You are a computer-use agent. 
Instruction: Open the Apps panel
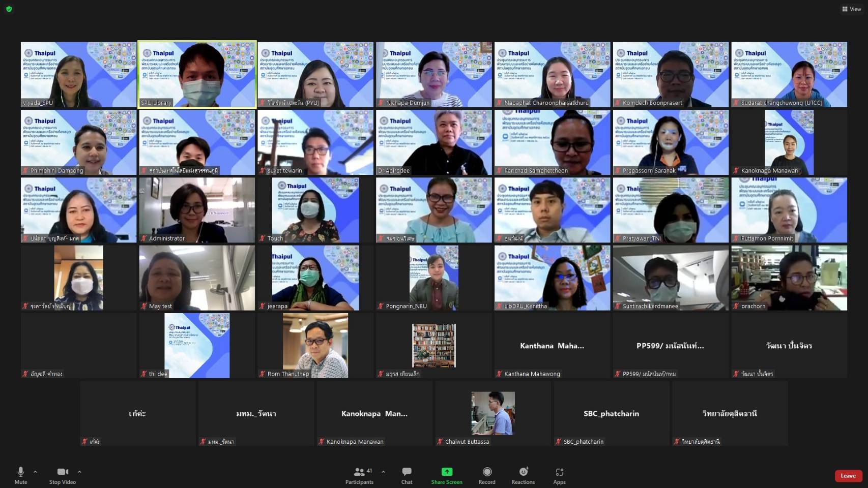[559, 475]
